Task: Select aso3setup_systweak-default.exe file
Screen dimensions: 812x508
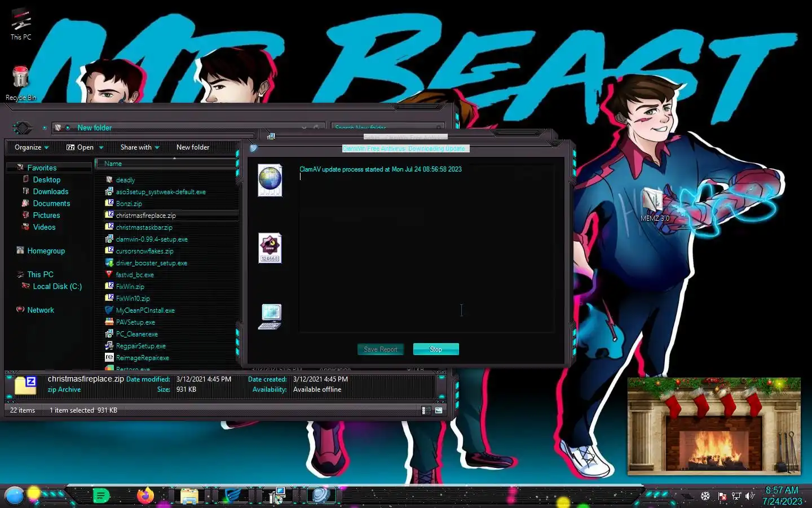Action: (x=161, y=192)
